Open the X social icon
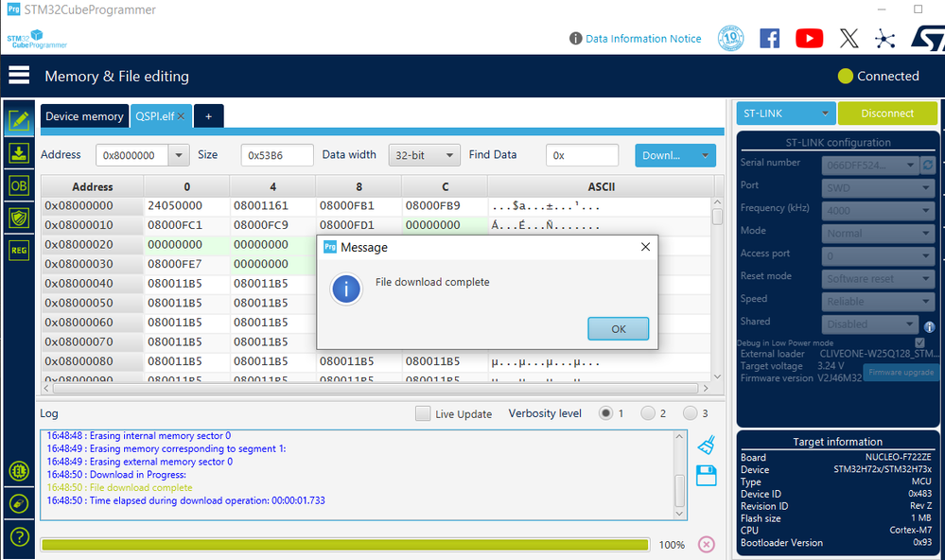This screenshot has height=560, width=945. pyautogui.click(x=849, y=39)
